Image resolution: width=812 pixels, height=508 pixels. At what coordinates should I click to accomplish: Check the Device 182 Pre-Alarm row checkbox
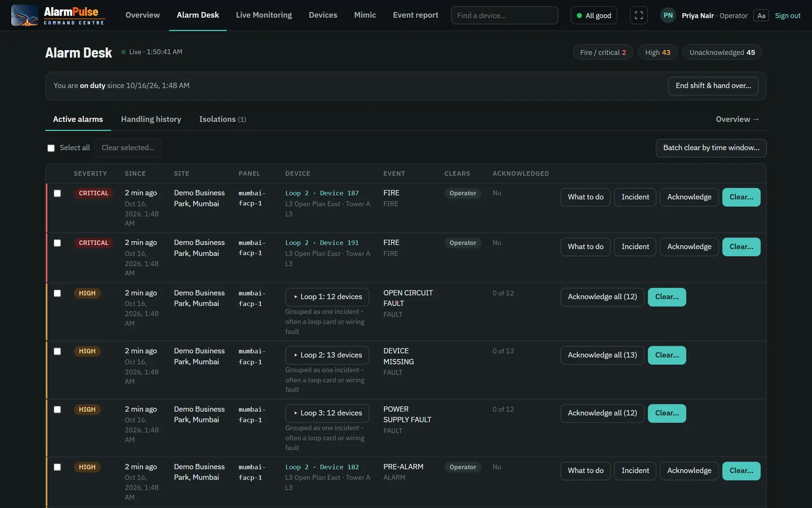57,467
